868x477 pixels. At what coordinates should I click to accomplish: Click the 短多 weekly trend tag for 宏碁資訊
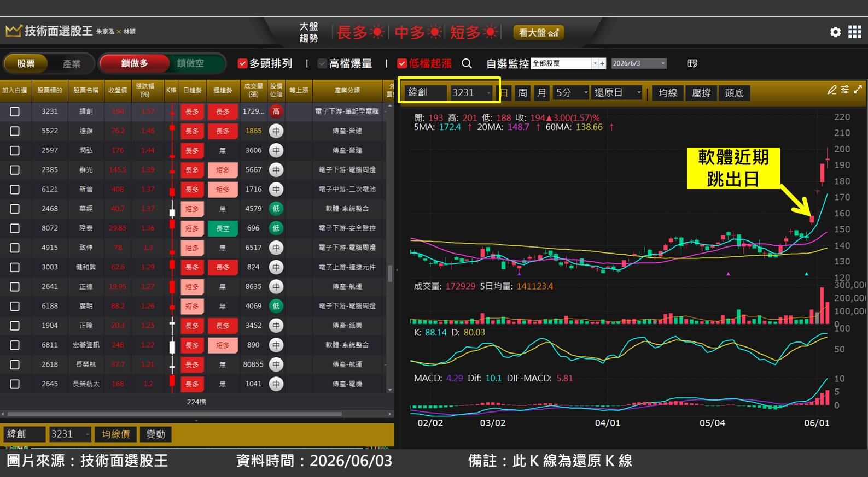[223, 345]
